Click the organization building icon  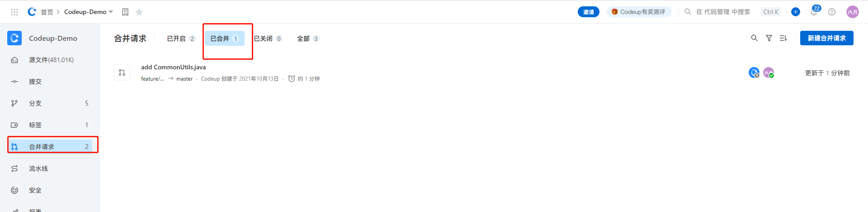coord(125,12)
